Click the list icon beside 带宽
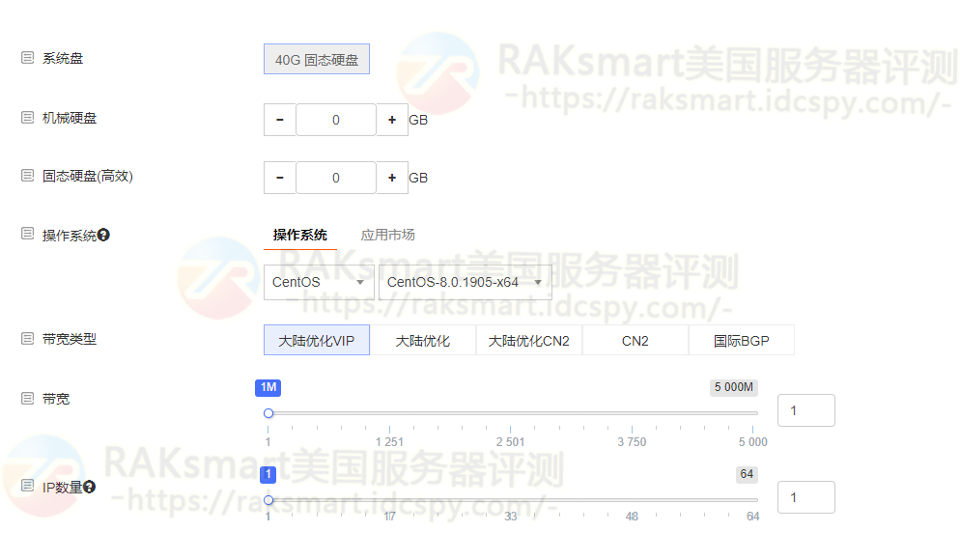This screenshot has width=960, height=560. [x=28, y=399]
